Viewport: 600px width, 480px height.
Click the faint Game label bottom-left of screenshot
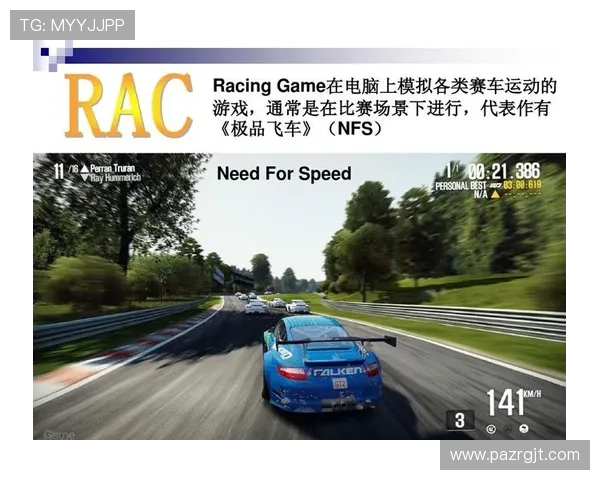click(59, 434)
